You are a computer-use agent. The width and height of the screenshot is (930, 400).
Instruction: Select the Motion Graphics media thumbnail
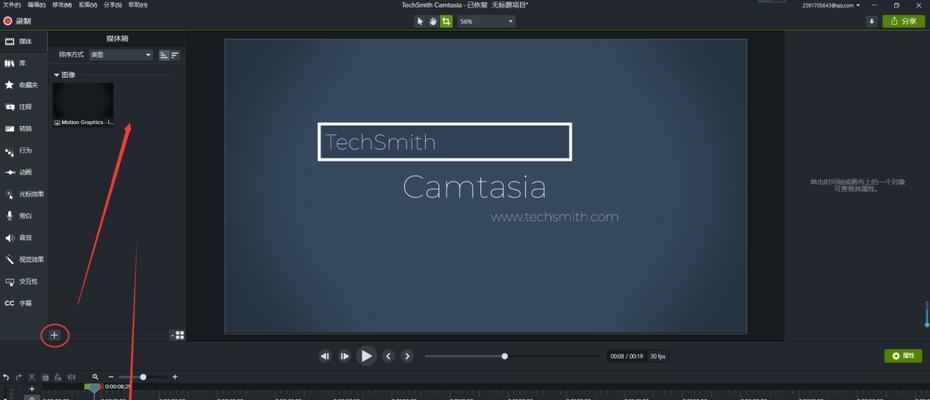click(x=83, y=104)
